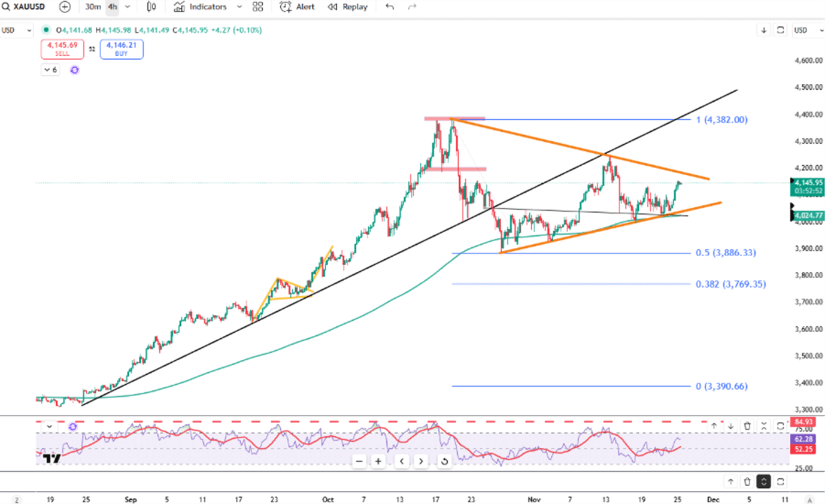
Task: Click the blue BUY price button
Action: pos(122,48)
